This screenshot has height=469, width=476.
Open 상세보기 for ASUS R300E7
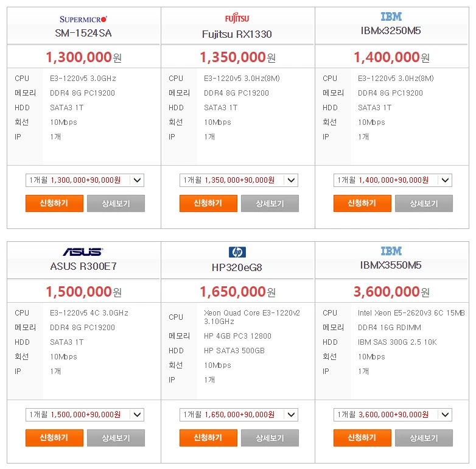tap(116, 438)
